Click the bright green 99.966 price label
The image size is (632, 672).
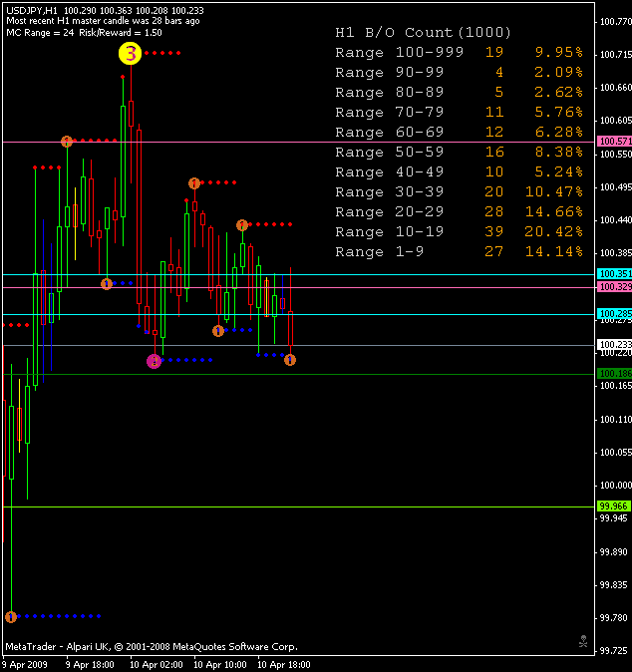(612, 506)
